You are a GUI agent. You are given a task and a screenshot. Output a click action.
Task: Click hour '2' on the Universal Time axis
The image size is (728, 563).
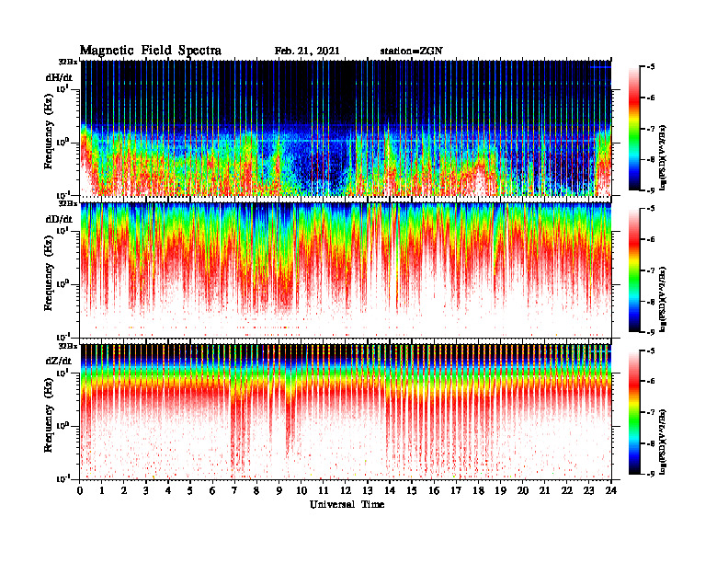pyautogui.click(x=124, y=491)
